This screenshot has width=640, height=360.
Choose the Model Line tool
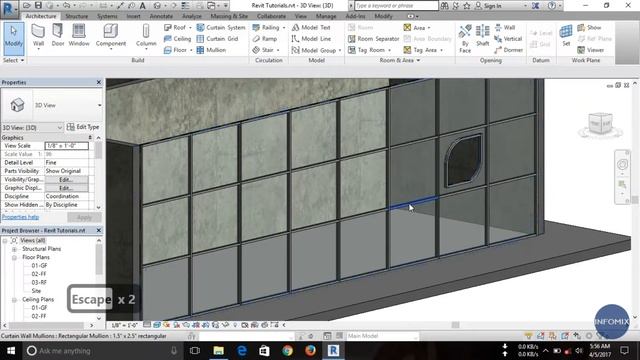311,39
